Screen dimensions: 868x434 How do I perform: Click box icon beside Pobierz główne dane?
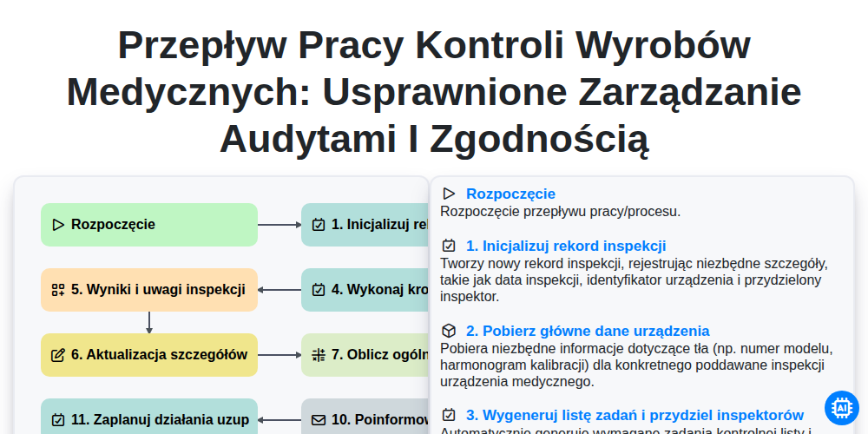point(449,331)
